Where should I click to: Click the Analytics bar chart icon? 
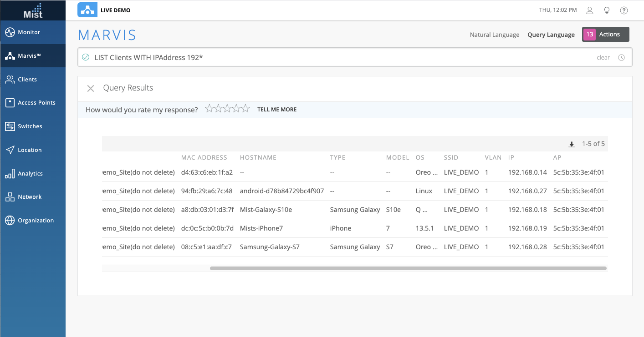tap(10, 174)
